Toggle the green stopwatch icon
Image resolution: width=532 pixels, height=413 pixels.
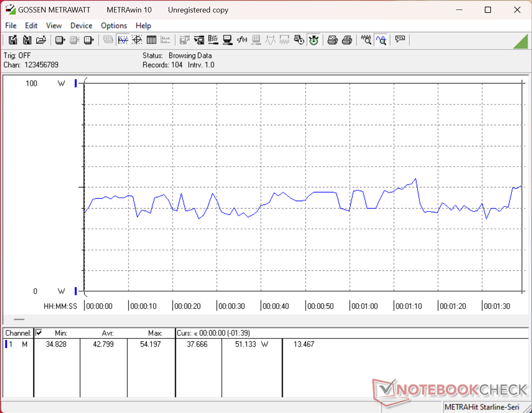(x=313, y=40)
